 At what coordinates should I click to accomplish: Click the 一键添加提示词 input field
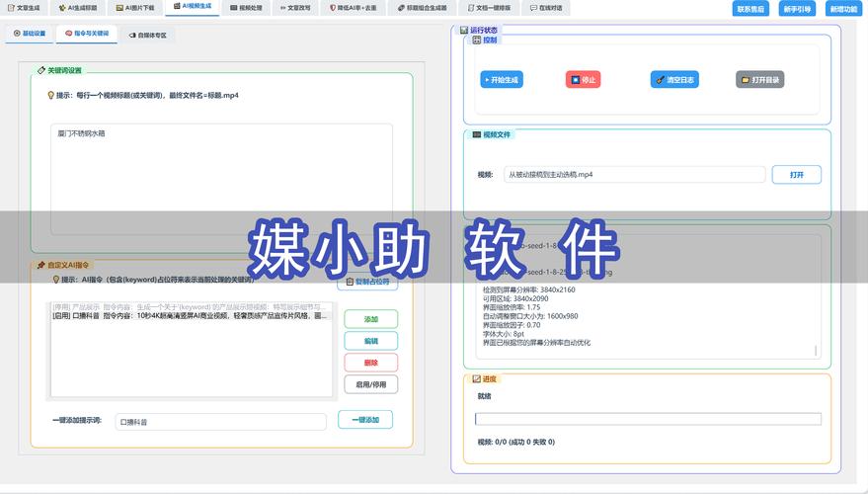pyautogui.click(x=220, y=422)
